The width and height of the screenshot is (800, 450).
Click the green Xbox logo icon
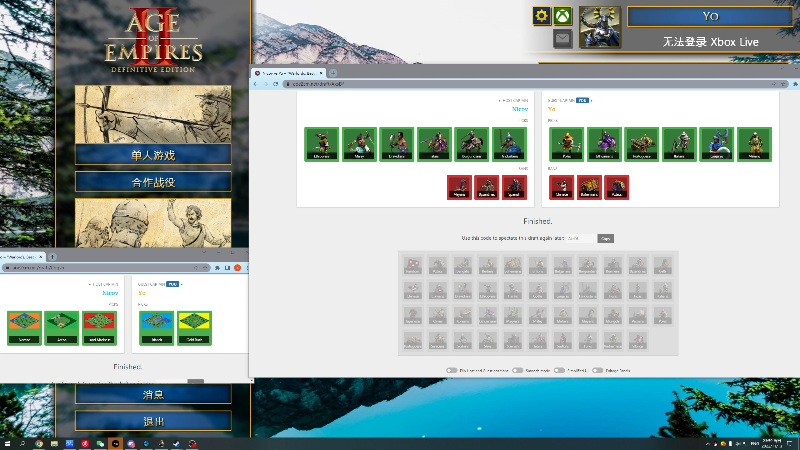point(562,16)
